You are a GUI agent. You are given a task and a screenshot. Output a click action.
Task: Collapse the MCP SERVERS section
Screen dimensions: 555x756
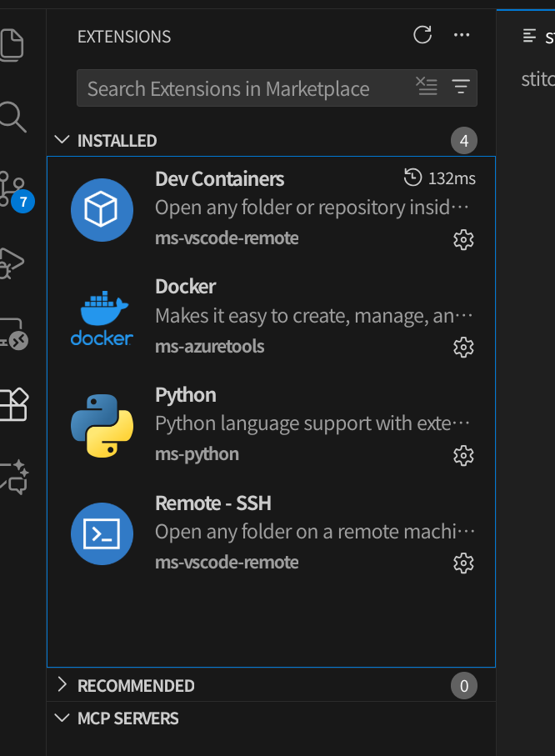(62, 718)
